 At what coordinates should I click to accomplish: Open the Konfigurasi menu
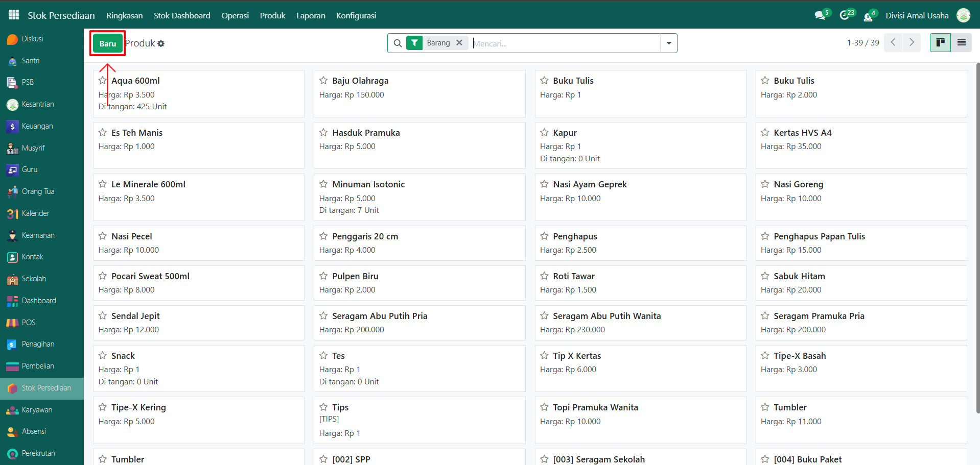point(356,15)
